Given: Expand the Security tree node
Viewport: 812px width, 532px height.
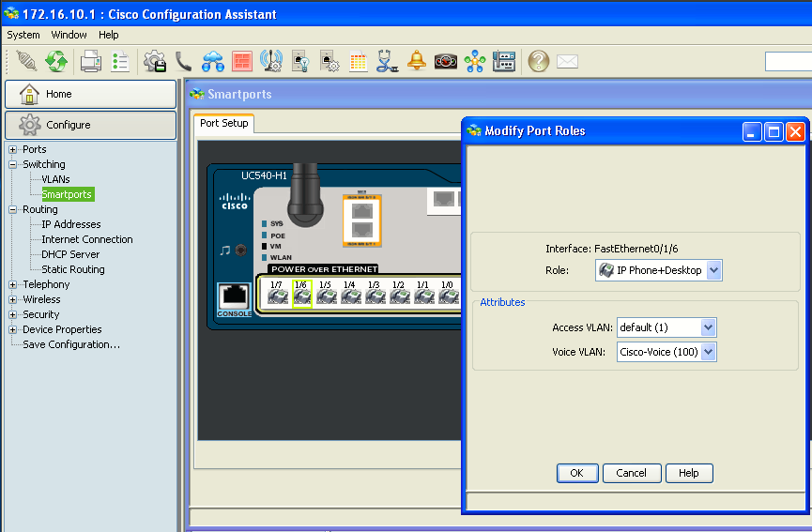Looking at the screenshot, I should 13,314.
